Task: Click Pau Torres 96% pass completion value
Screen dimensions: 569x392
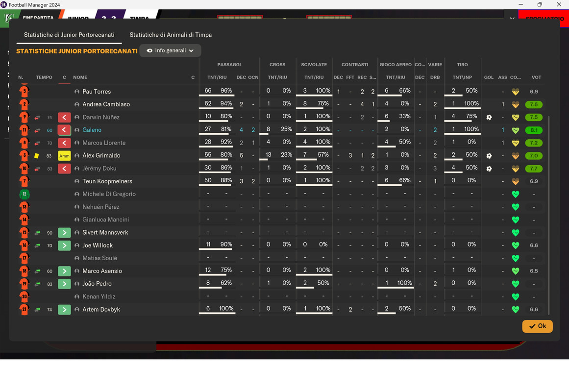Action: point(226,91)
